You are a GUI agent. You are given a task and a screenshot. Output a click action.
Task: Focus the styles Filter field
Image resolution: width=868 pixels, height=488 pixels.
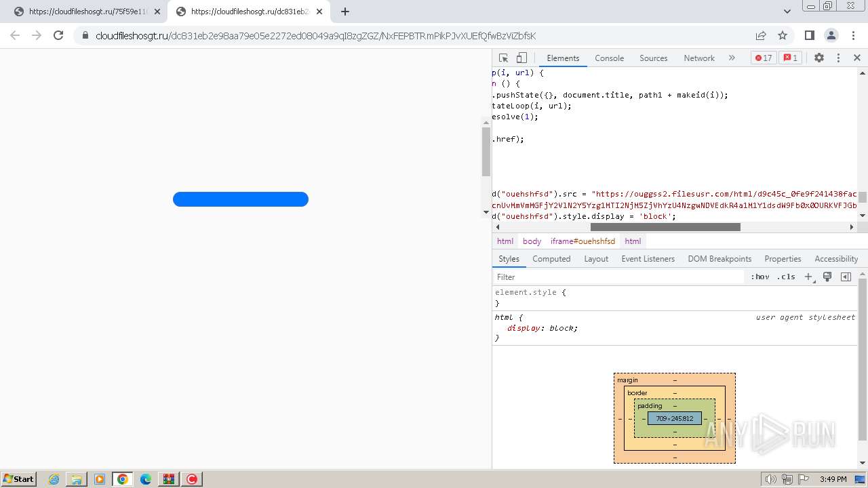pos(618,277)
